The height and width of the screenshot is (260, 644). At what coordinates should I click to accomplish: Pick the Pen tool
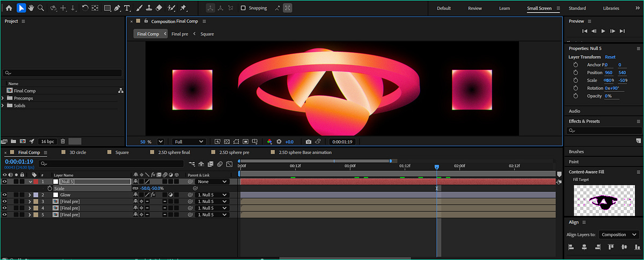coord(116,8)
